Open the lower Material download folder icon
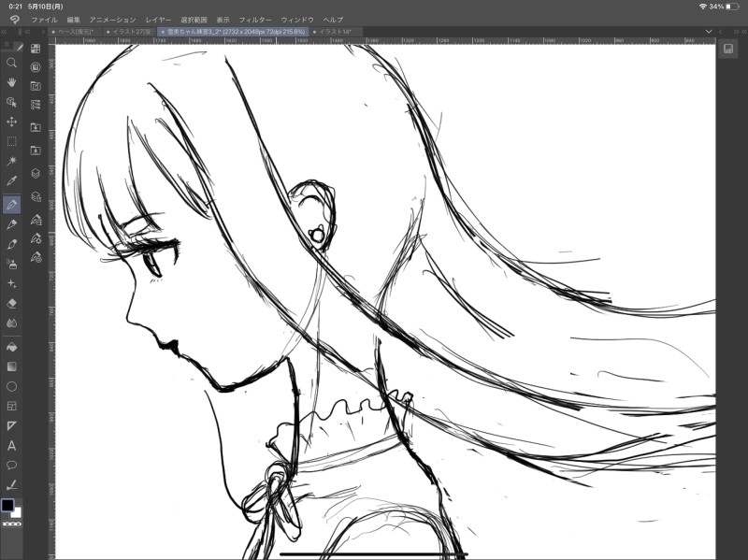Screen dimensions: 748x560 point(36,151)
